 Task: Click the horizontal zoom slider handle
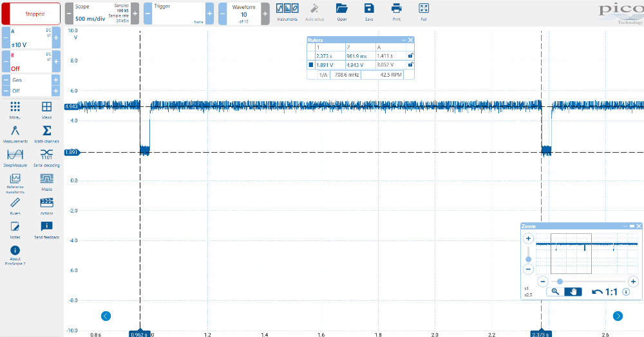pyautogui.click(x=560, y=282)
